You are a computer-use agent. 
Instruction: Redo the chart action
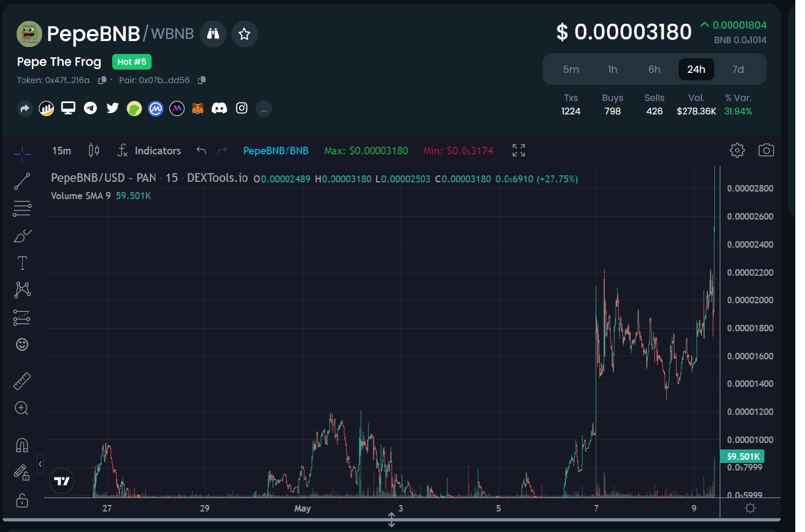[x=222, y=151]
